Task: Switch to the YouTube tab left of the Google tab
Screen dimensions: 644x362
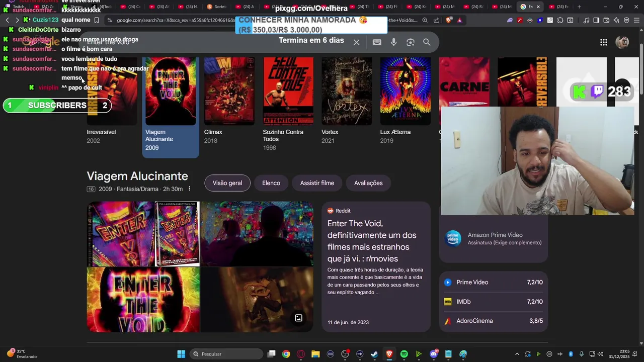Action: click(x=502, y=7)
